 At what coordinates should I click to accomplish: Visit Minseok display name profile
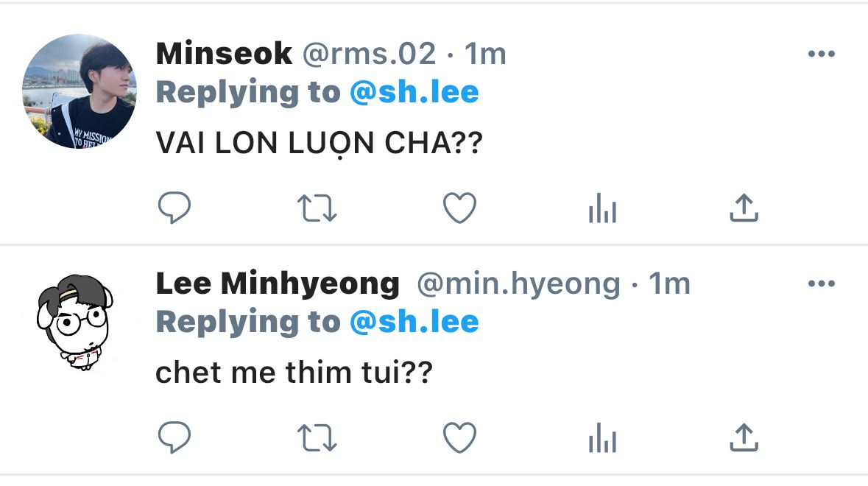click(x=224, y=54)
